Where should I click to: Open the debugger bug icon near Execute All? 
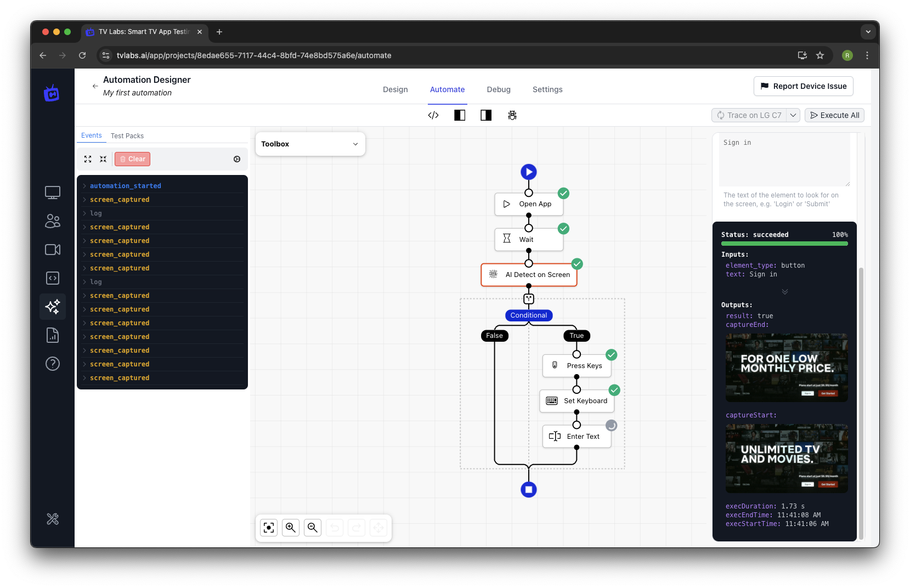click(512, 115)
